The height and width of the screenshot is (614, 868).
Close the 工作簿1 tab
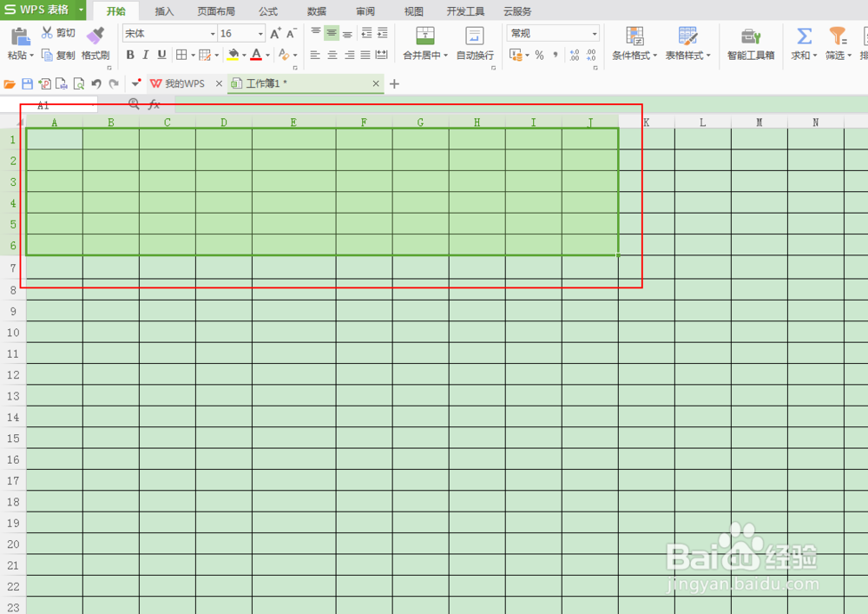376,83
